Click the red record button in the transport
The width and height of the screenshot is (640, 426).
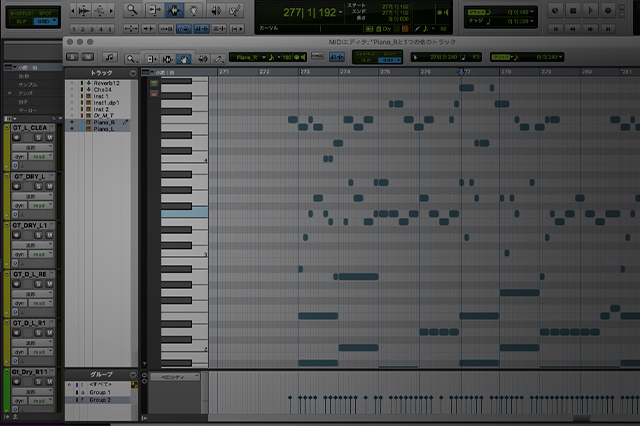[608, 11]
